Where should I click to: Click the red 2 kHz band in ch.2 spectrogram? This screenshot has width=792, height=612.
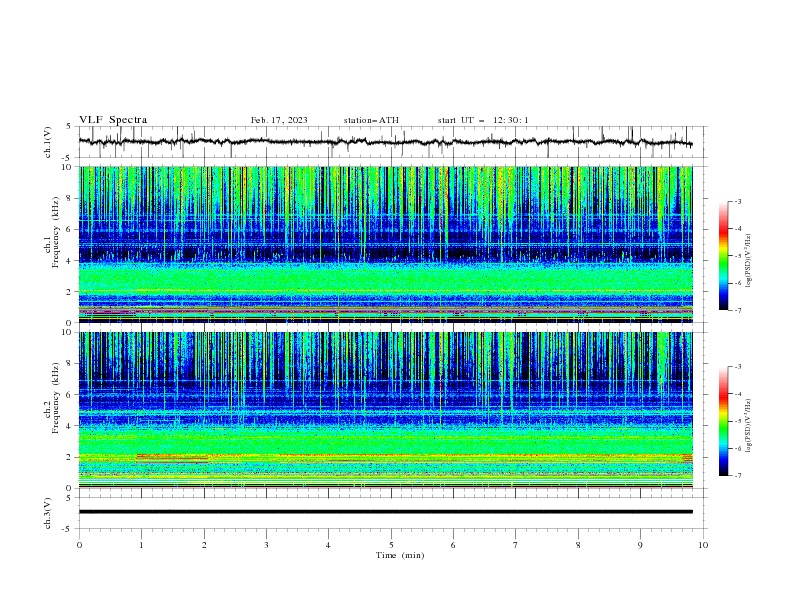tap(172, 457)
